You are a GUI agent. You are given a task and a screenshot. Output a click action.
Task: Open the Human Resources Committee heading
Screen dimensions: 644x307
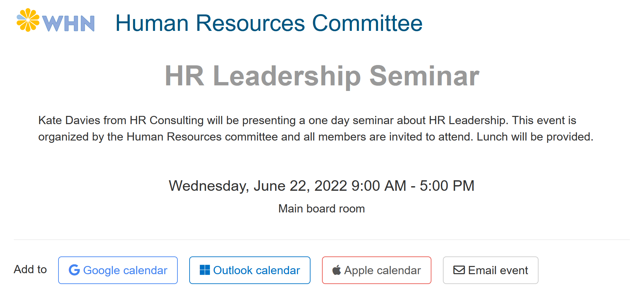(x=269, y=23)
